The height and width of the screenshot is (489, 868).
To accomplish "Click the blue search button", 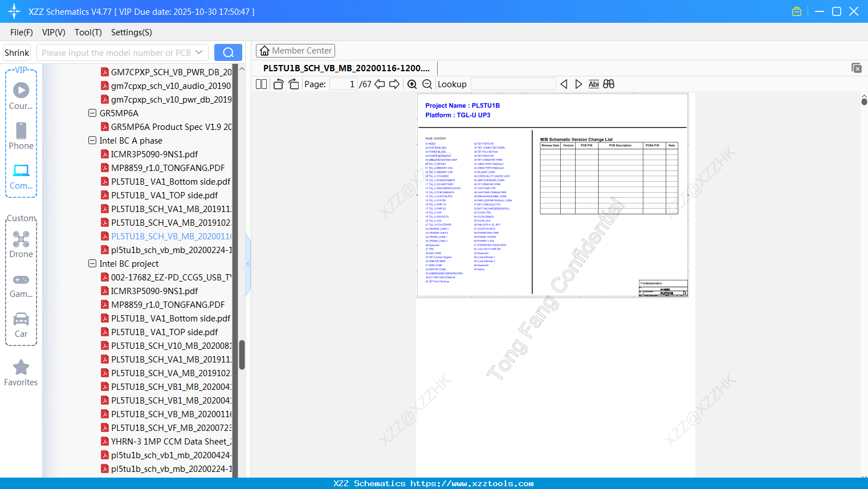I will [x=228, y=52].
